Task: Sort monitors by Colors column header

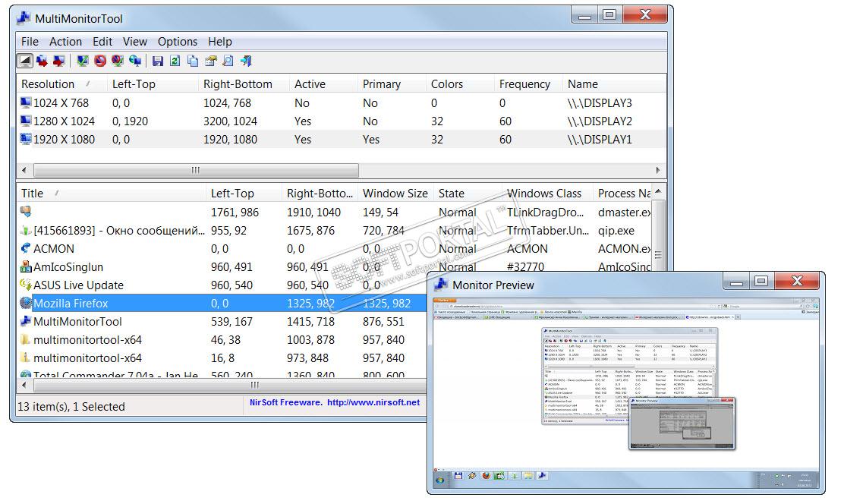Action: [460, 84]
